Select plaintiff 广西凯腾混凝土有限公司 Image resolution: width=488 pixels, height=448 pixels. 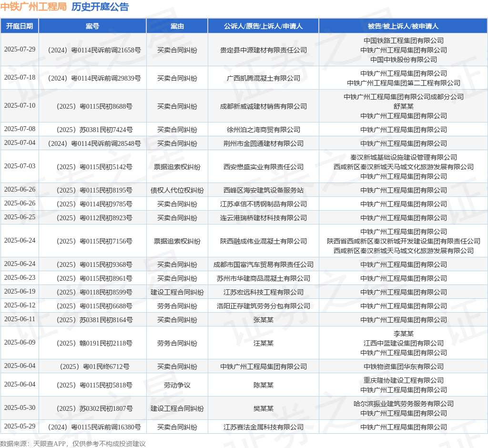click(263, 78)
